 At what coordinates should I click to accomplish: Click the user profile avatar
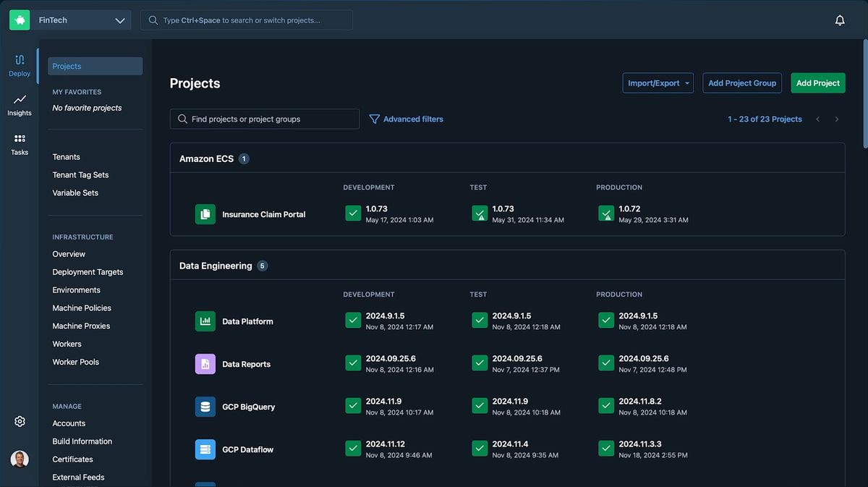point(20,459)
